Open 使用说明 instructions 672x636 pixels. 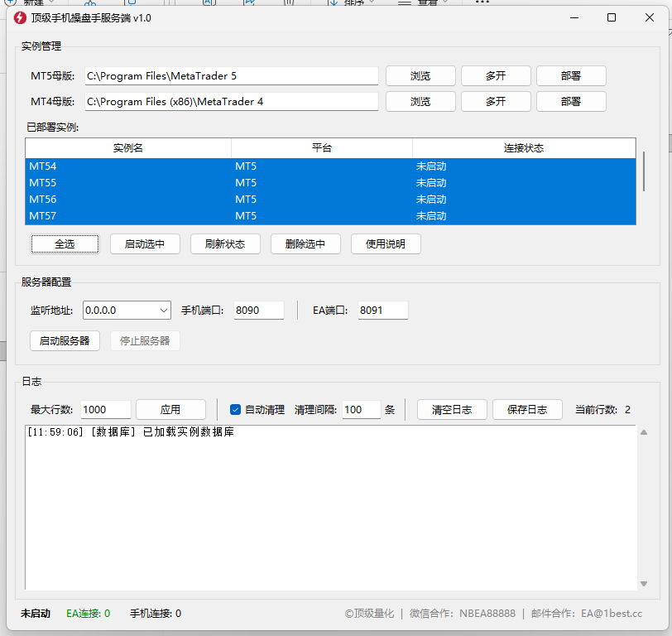[386, 244]
